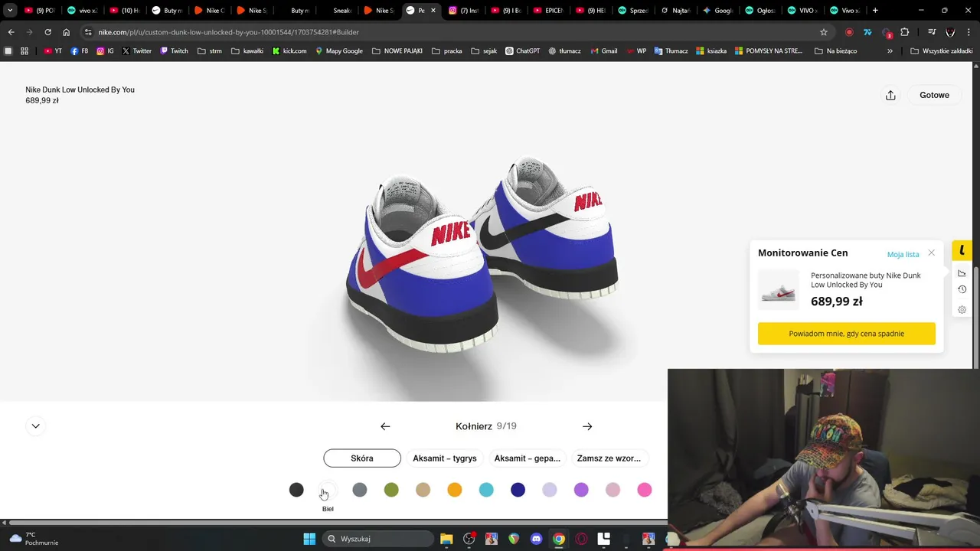Open File Explorer from taskbar
This screenshot has width=980, height=551.
pyautogui.click(x=446, y=539)
